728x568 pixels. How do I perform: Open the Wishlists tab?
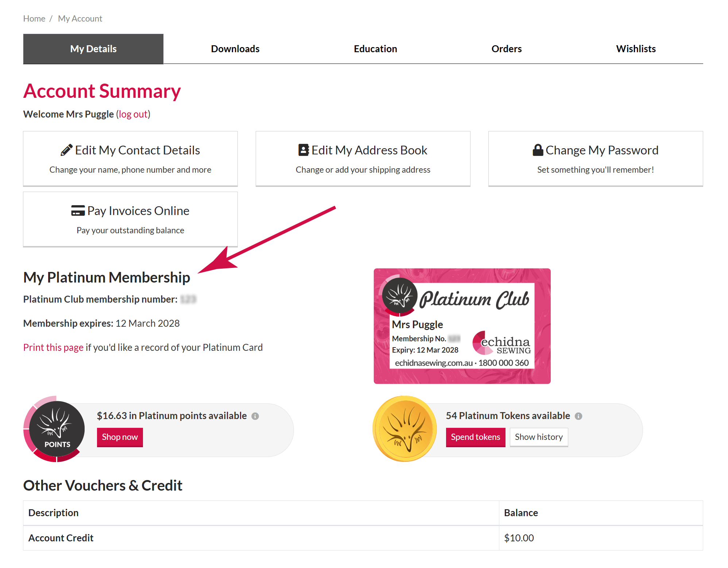(636, 49)
